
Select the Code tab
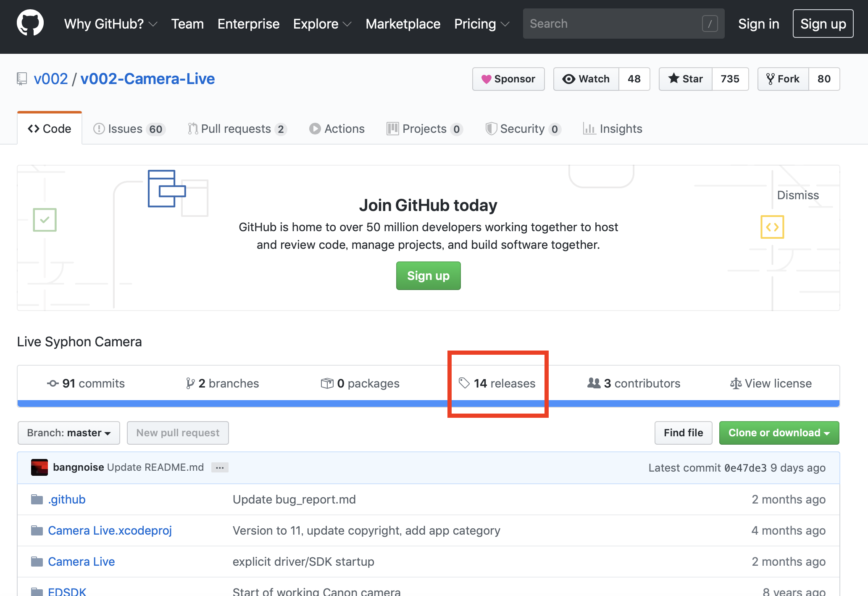(50, 129)
